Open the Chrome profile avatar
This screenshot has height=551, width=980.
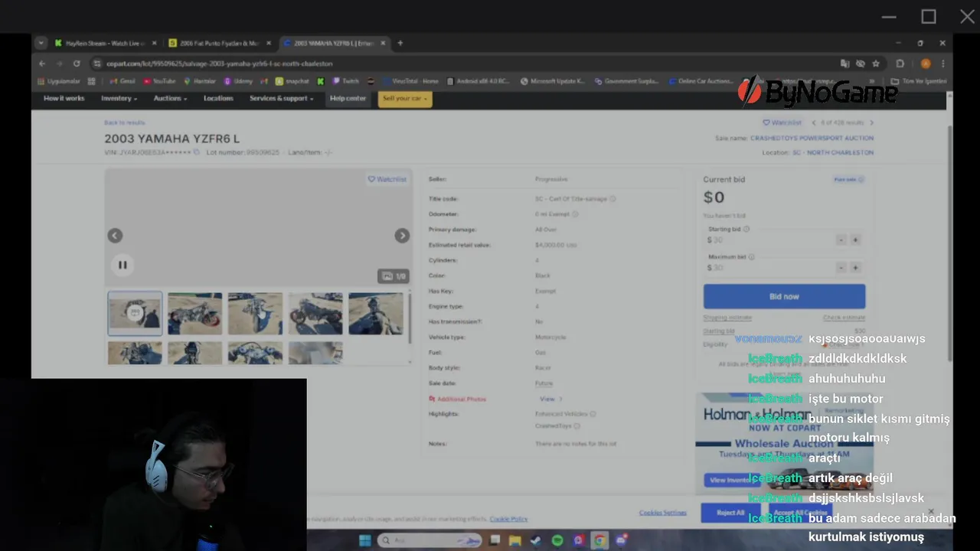point(926,64)
